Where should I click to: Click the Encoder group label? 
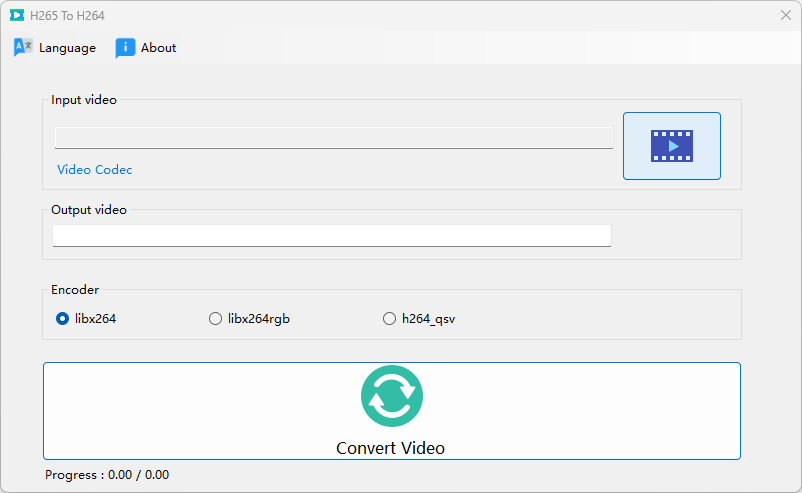pos(75,290)
